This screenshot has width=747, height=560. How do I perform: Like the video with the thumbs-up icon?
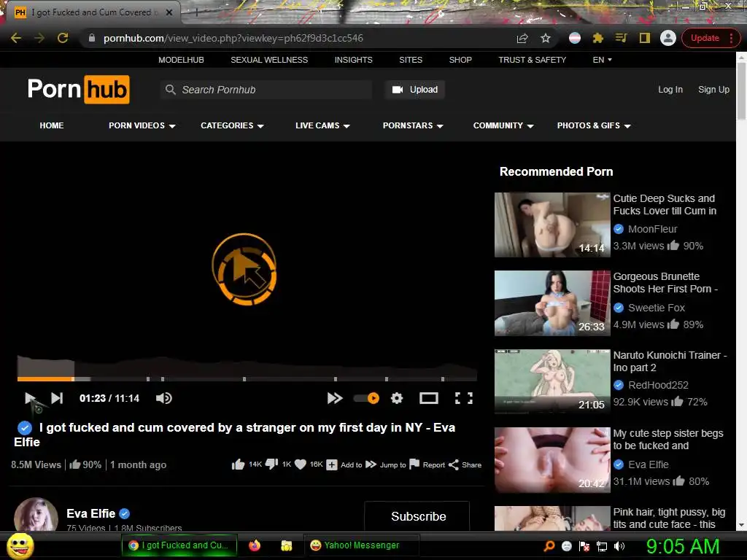239,464
